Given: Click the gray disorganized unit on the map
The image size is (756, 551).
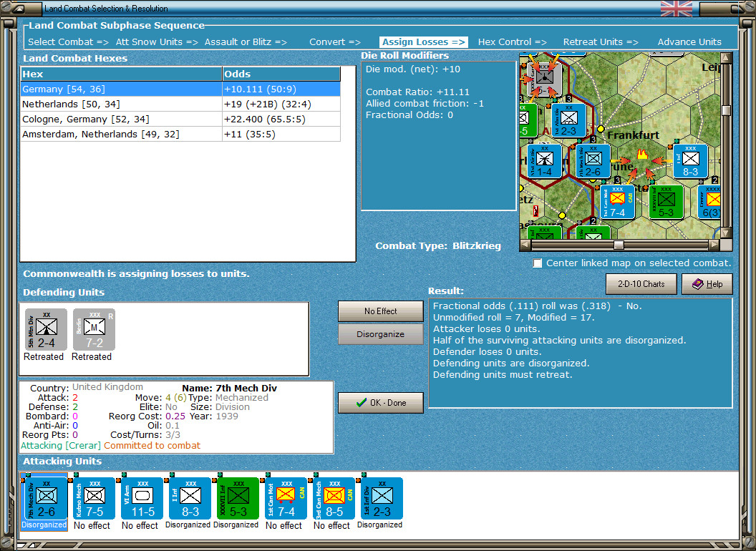Looking at the screenshot, I should [x=544, y=79].
